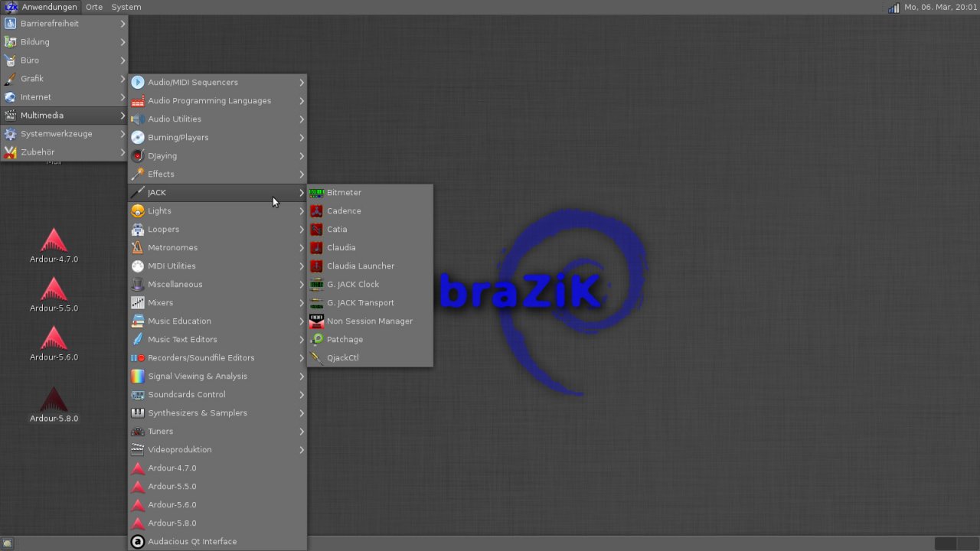
Task: Click the Tuners icon
Action: tap(138, 432)
